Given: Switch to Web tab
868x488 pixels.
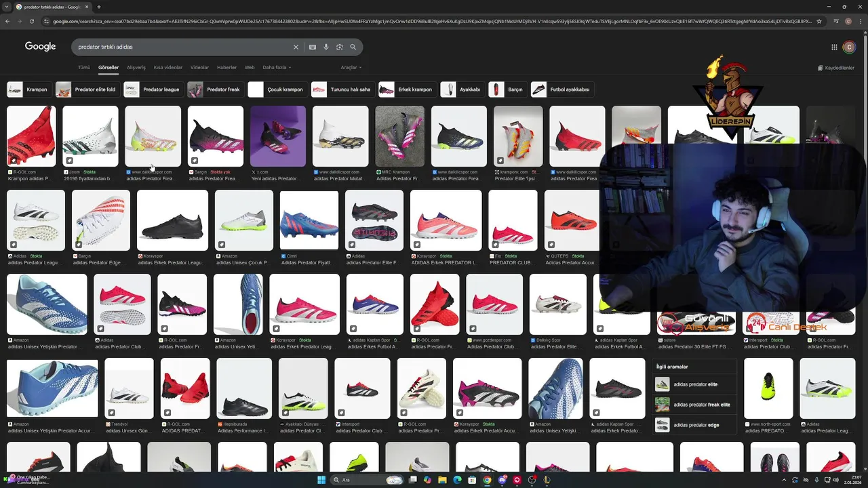Looking at the screenshot, I should pyautogui.click(x=250, y=68).
